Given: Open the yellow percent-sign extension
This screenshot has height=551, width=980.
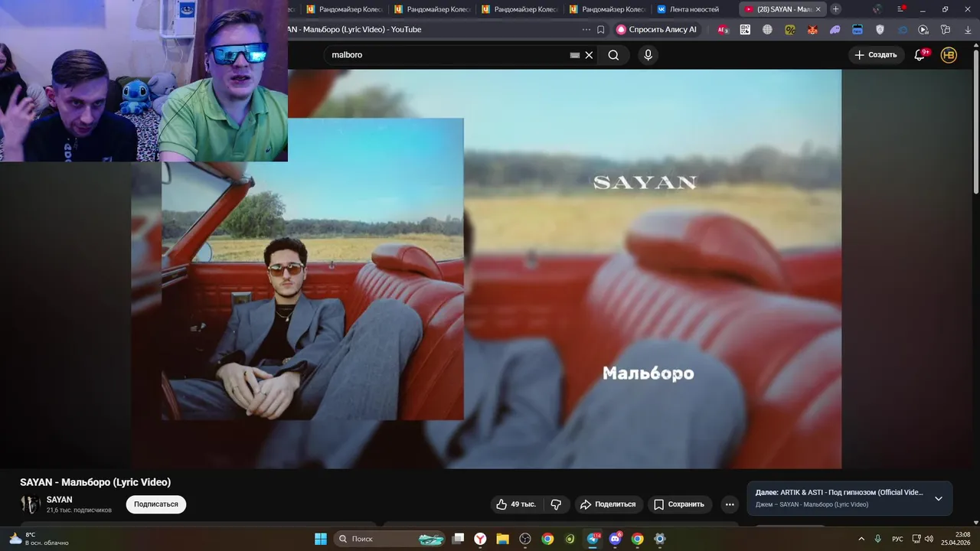Looking at the screenshot, I should coord(790,30).
